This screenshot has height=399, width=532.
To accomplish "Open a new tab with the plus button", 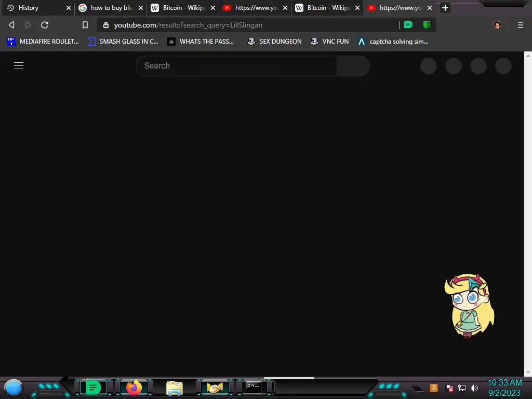I will click(x=445, y=8).
